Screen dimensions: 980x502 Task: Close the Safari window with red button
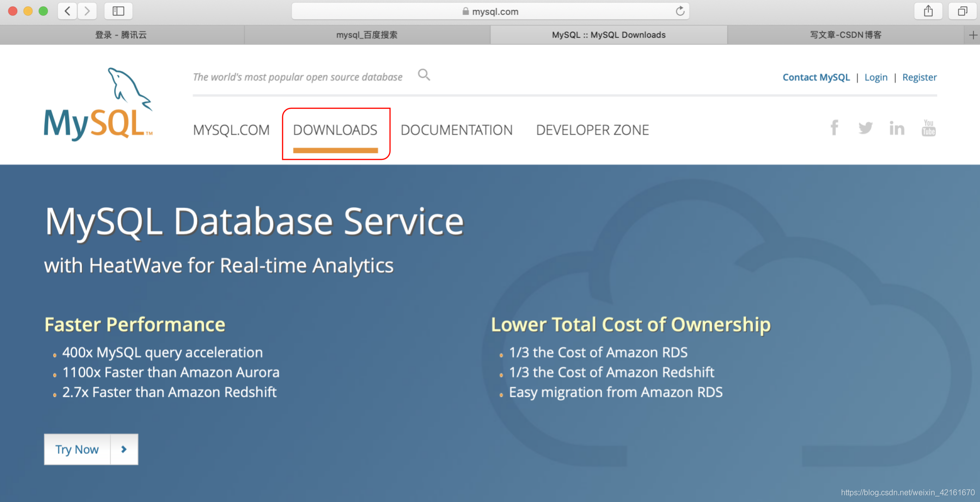click(13, 11)
